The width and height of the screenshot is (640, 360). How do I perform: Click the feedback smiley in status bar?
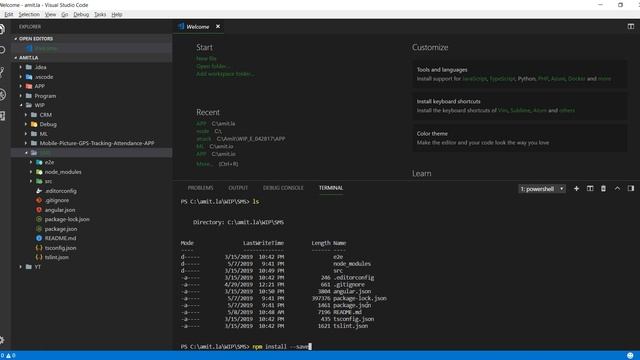[x=630, y=356]
